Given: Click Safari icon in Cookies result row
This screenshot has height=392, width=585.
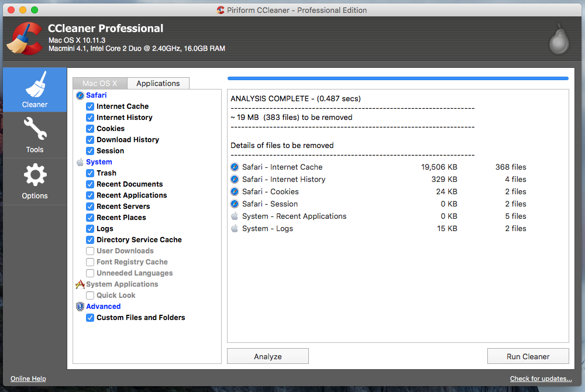Looking at the screenshot, I should 235,192.
